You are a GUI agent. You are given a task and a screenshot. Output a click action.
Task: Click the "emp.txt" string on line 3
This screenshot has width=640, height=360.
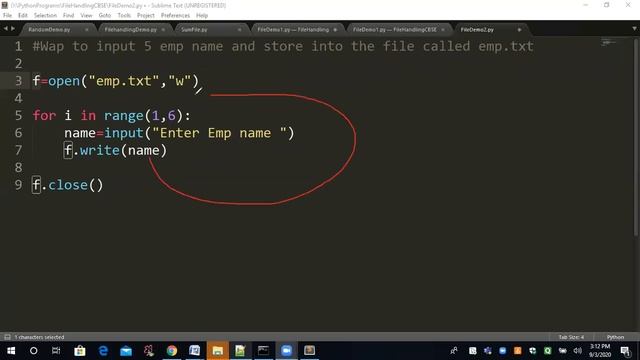(x=124, y=81)
